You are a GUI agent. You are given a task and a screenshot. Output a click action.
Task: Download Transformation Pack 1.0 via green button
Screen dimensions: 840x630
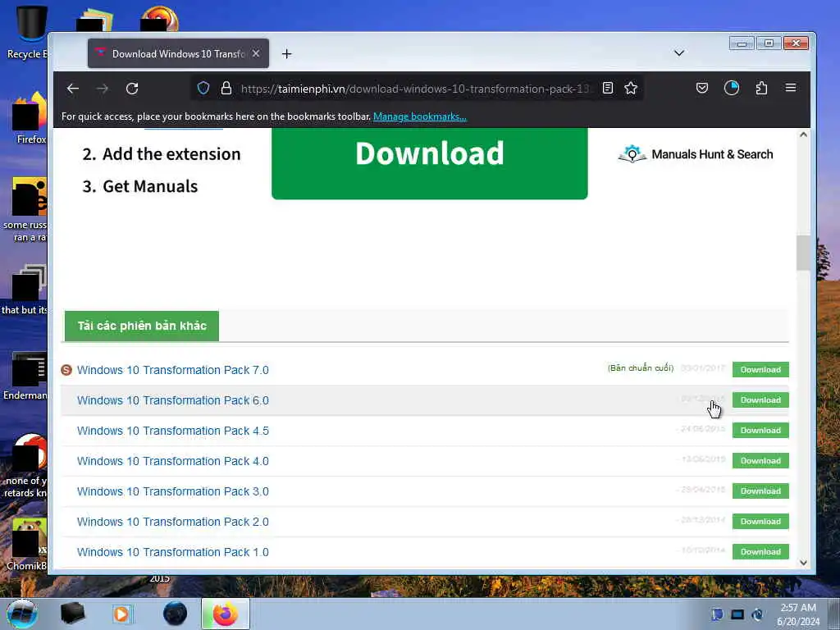pyautogui.click(x=760, y=552)
